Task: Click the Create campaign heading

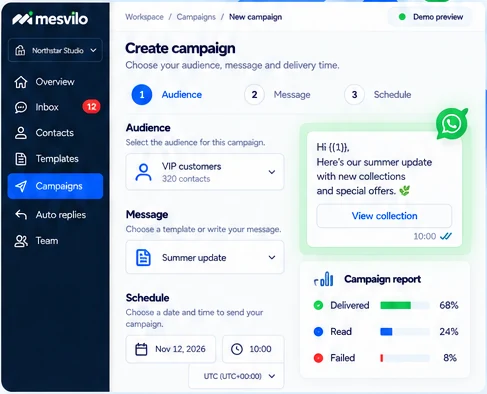Action: (x=180, y=48)
